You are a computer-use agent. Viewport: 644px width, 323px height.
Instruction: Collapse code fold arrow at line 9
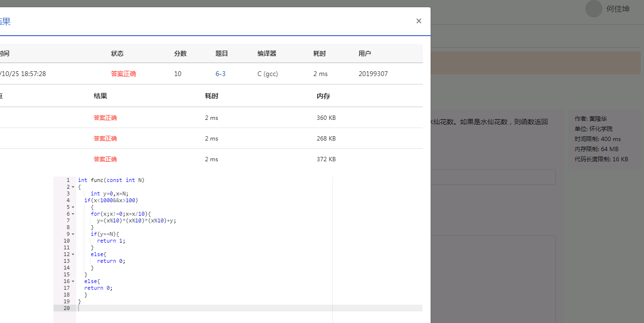(x=73, y=234)
